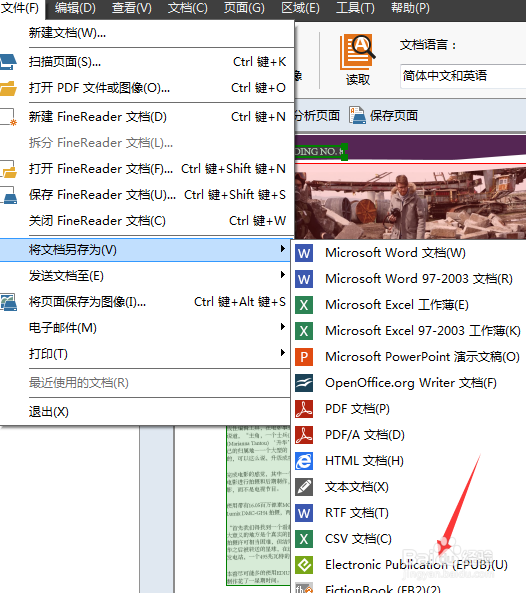The height and width of the screenshot is (593, 526).
Task: Click the open-folder icon beside 打开 FineReader 文档
Action: (x=8, y=169)
